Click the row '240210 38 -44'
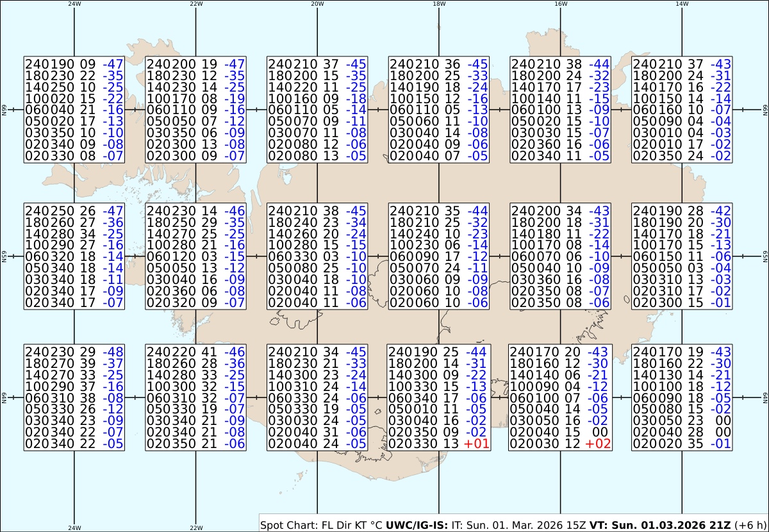The width and height of the screenshot is (769, 532). [561, 64]
